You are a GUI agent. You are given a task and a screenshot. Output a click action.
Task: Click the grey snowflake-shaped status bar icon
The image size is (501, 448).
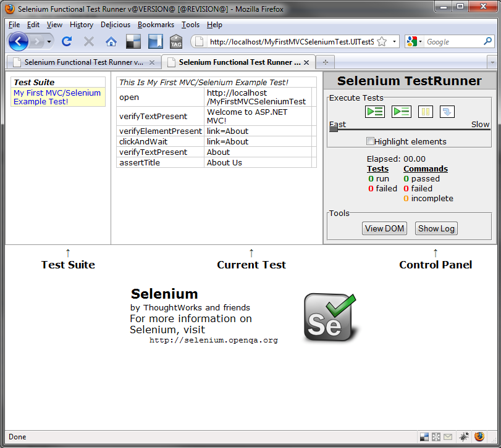[x=436, y=437]
